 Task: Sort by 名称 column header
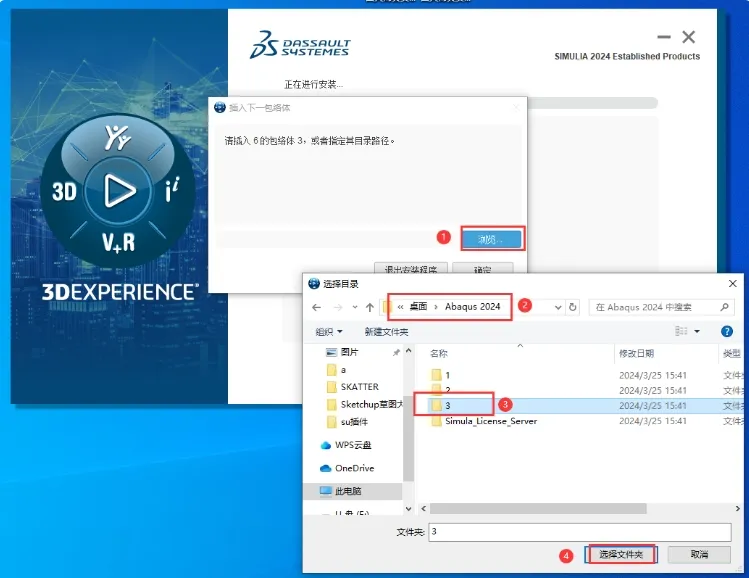pyautogui.click(x=439, y=353)
